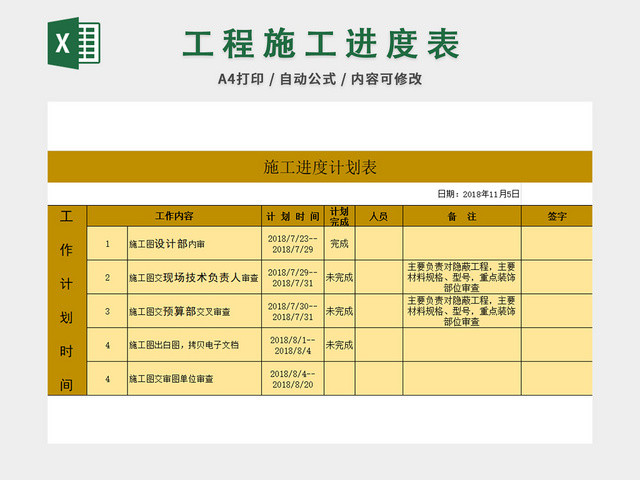640x480 pixels.
Task: Click the green Excel logo icon
Action: click(74, 43)
